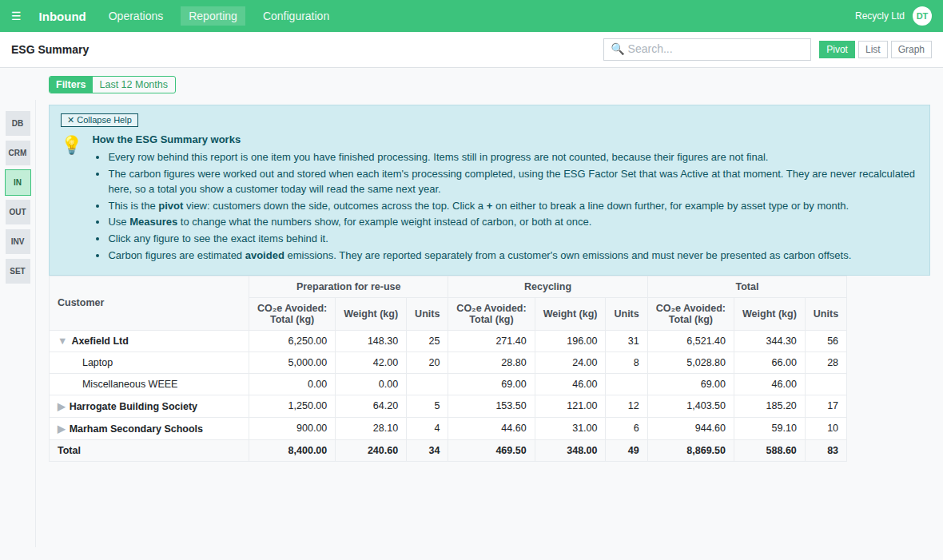Switch to Pivot view
The height and width of the screenshot is (560, 943).
point(838,50)
